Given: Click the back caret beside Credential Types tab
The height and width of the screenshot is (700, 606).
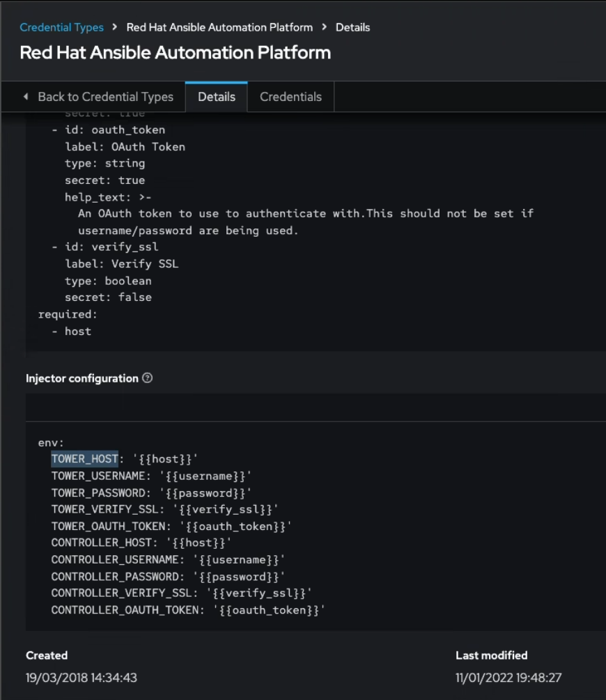Looking at the screenshot, I should click(x=26, y=97).
